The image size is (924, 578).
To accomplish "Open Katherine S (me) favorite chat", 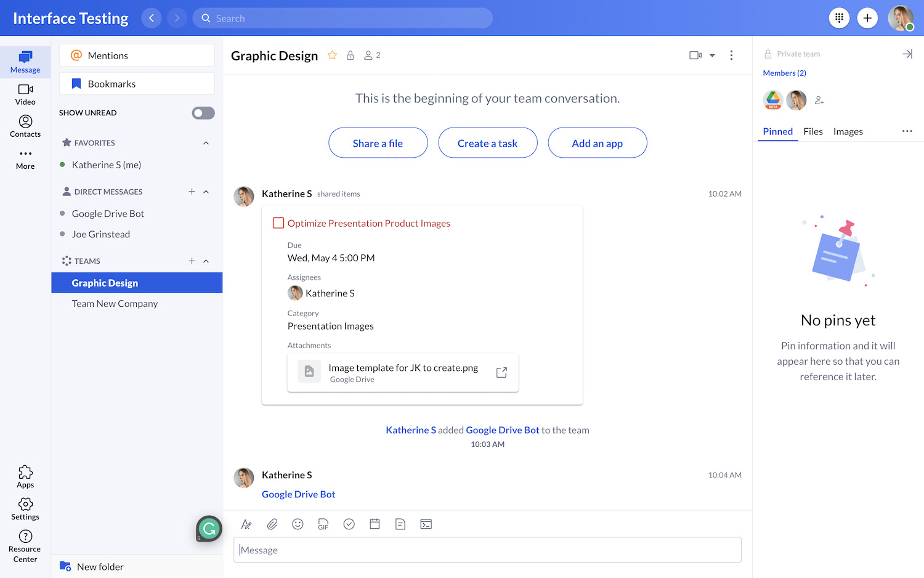I will 137,165.
